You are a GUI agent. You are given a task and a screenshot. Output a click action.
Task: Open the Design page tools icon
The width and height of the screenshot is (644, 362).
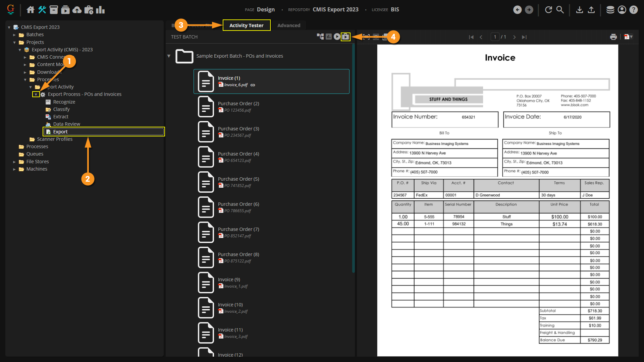pyautogui.click(x=42, y=10)
